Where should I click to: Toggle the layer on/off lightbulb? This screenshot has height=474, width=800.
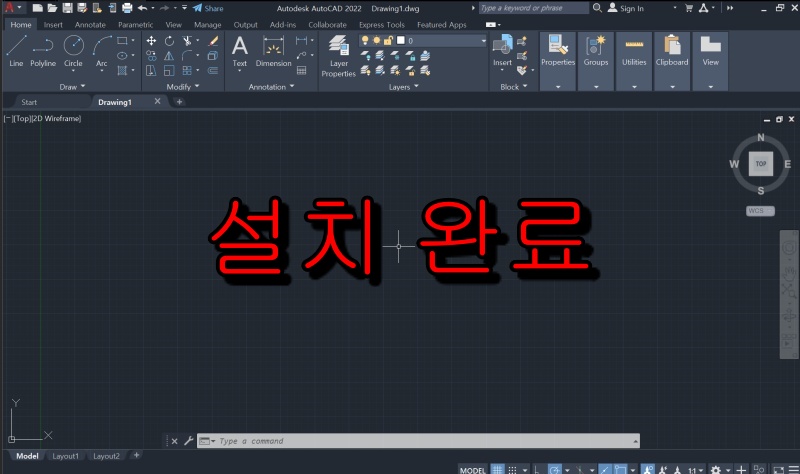pyautogui.click(x=365, y=40)
